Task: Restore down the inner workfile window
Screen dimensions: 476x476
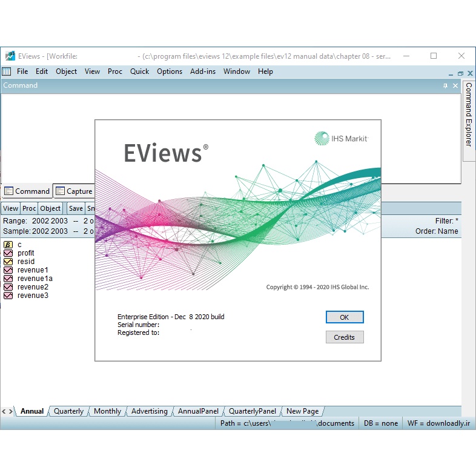Action: coord(460,73)
